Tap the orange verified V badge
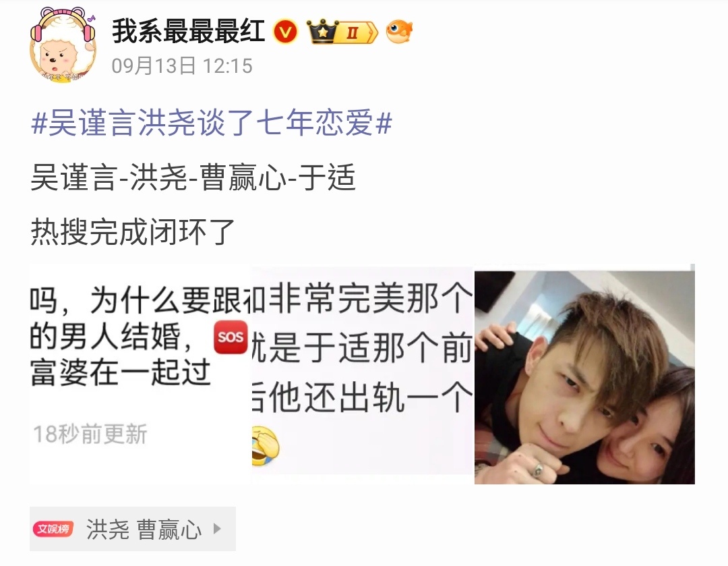 coord(284,32)
